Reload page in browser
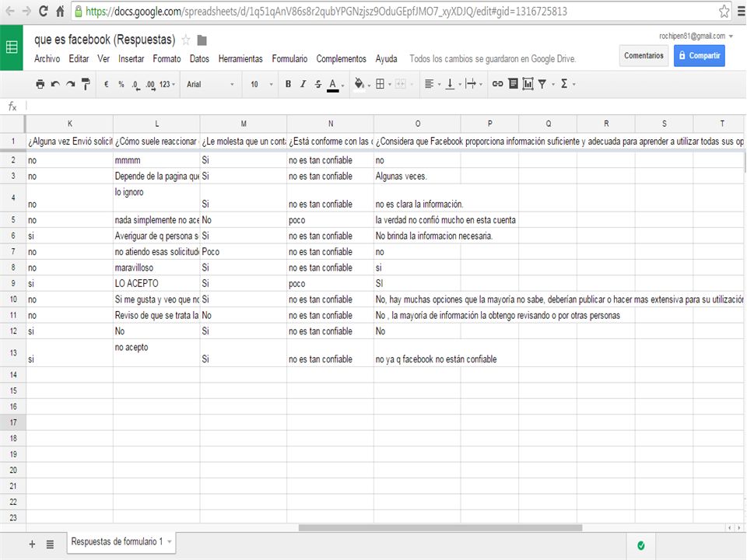The image size is (747, 560). pyautogui.click(x=43, y=12)
